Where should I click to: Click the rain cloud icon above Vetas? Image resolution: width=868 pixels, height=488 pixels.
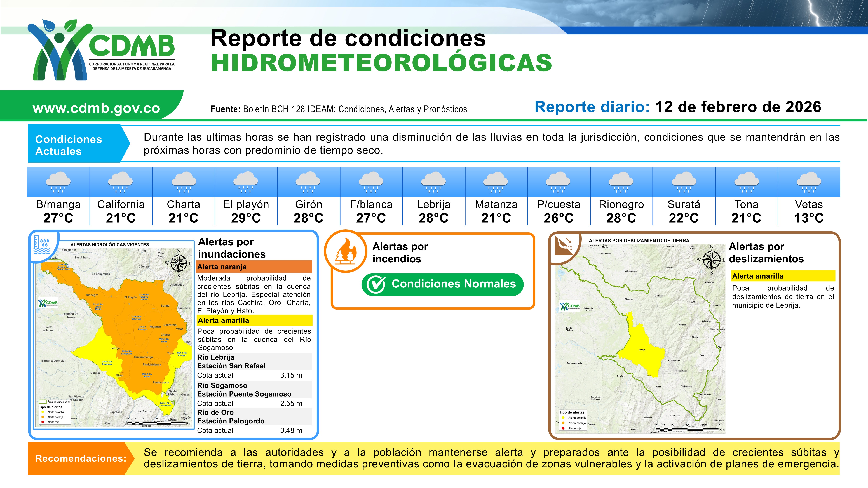pos(809,182)
